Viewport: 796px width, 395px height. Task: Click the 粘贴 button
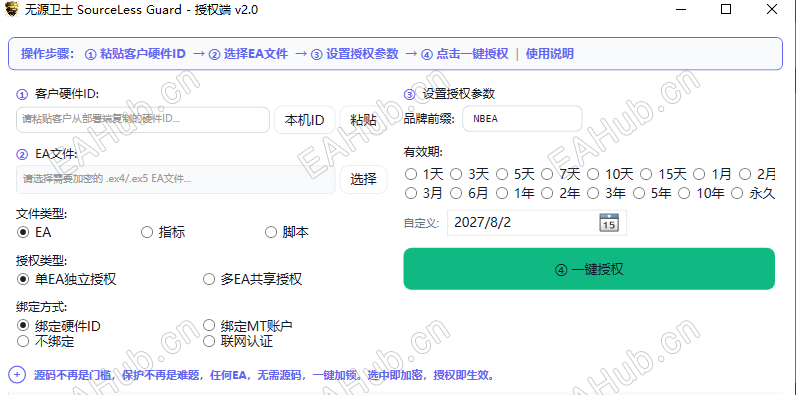[x=363, y=120]
